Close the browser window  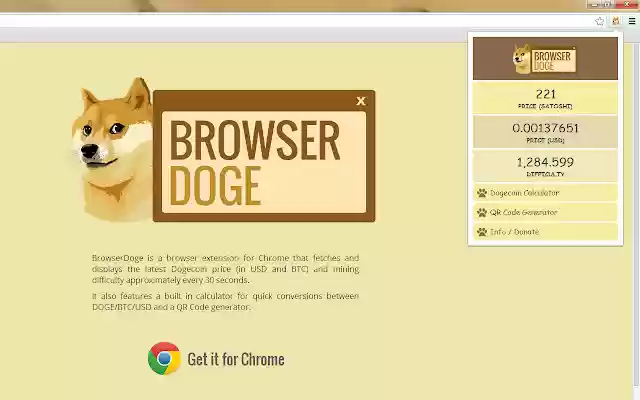pos(627,4)
